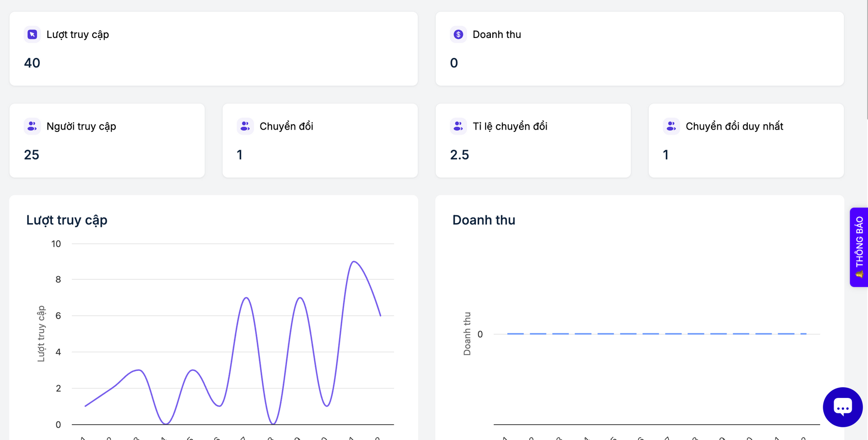Viewport: 868px width, 440px height.
Task: Click the Tỉ lệ chuyển đổi card label
Action: coord(510,126)
